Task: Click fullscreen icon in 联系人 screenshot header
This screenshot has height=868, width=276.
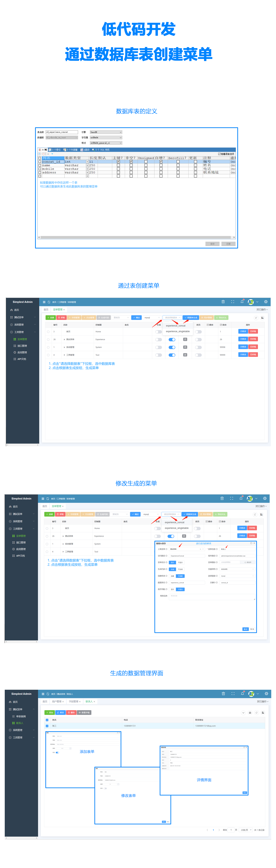Action: point(233,693)
